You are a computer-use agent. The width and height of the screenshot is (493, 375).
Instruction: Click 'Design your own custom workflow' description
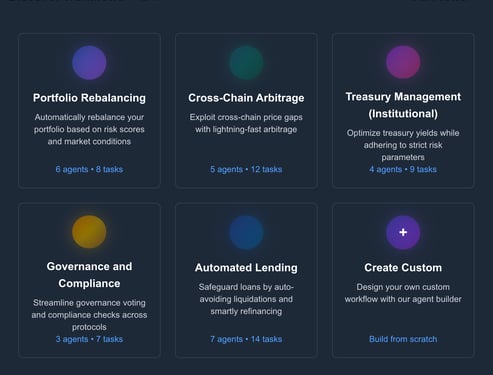click(403, 293)
